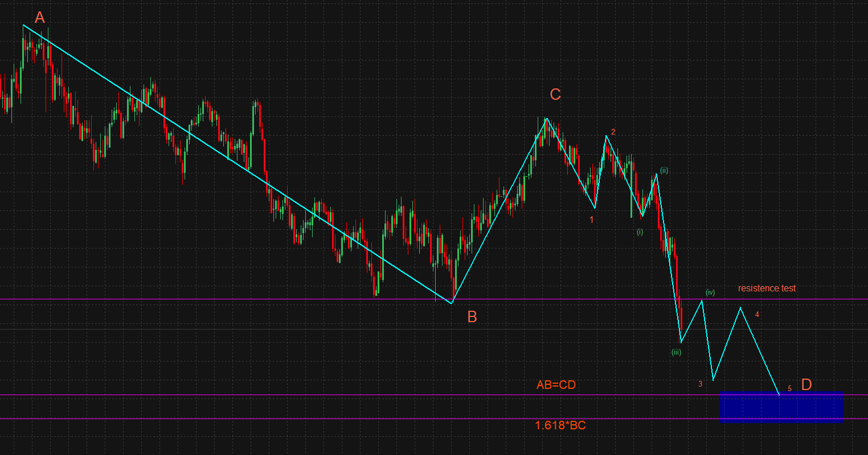
Task: Select the letter B pivot label
Action: coord(472,317)
